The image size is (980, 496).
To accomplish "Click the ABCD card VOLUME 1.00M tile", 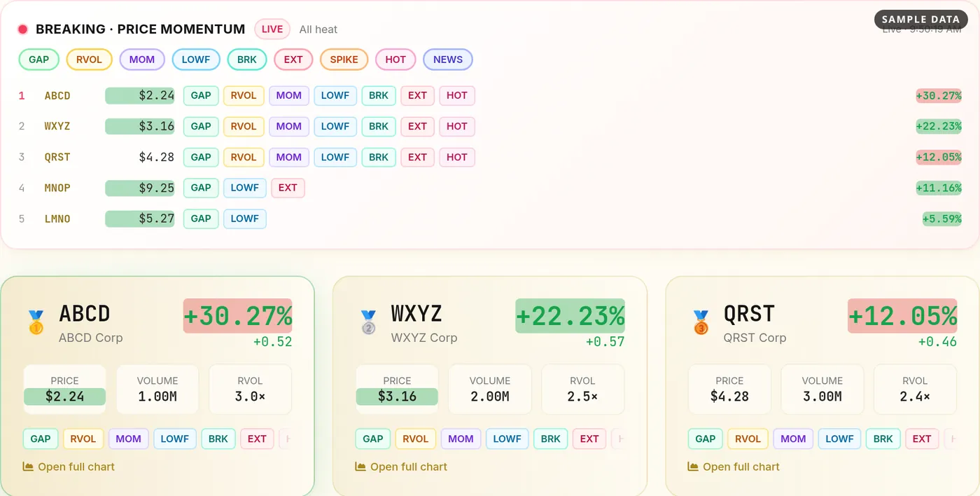I will coord(157,390).
